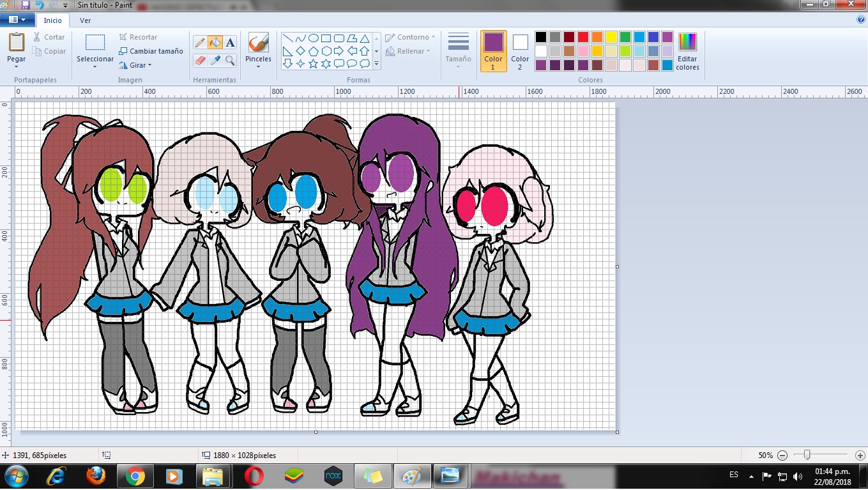Click the zoom slider handle

[807, 455]
